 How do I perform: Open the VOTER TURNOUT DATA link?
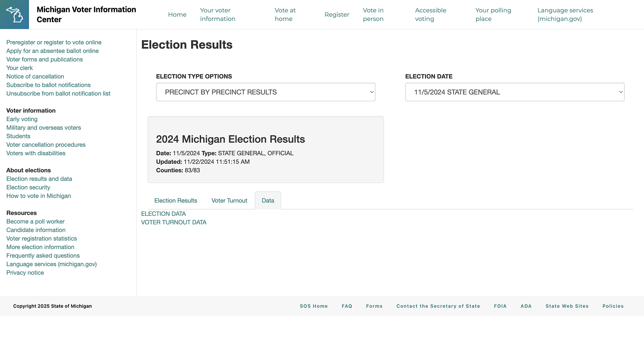[174, 222]
